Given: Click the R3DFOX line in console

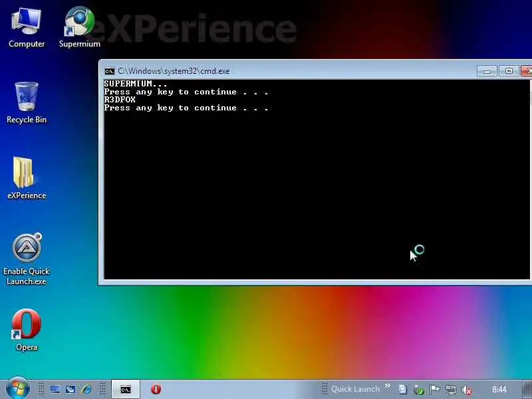Looking at the screenshot, I should point(120,100).
